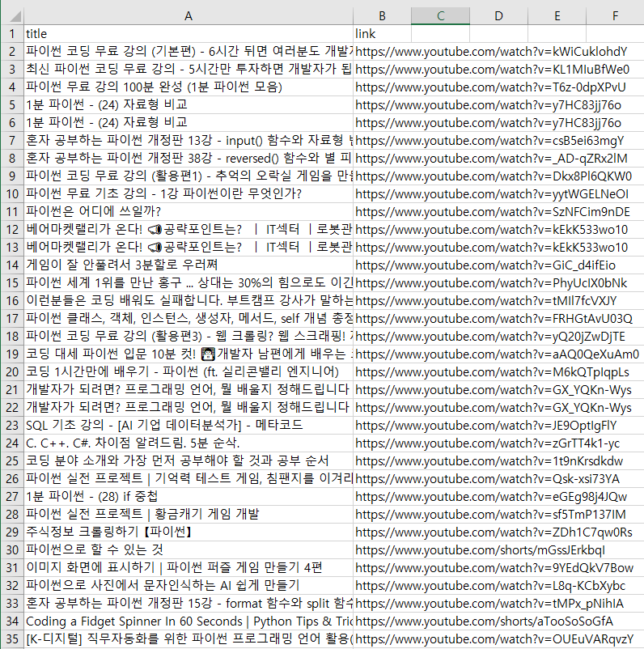Select column B header

point(382,15)
